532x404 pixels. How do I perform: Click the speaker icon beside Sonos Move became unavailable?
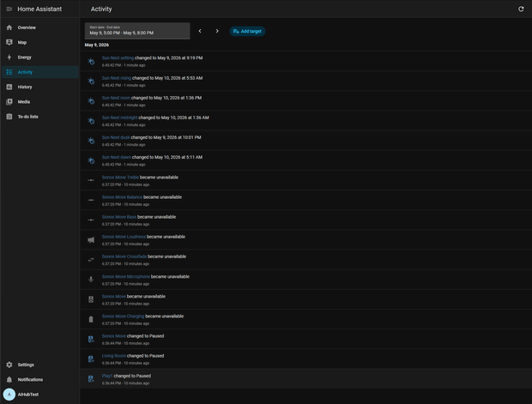click(91, 299)
